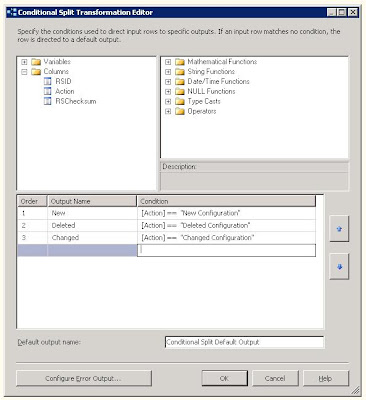
Task: Click the Type Casts folder icon
Action: click(x=180, y=101)
